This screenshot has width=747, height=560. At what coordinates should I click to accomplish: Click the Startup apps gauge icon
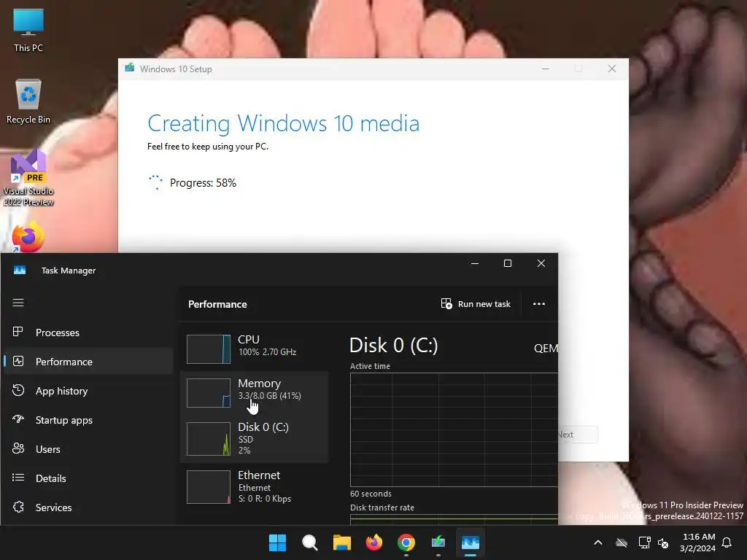pos(18,419)
